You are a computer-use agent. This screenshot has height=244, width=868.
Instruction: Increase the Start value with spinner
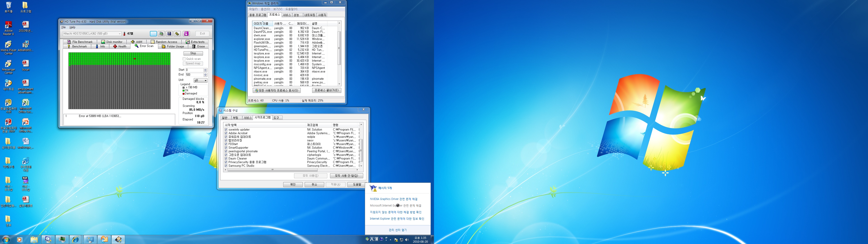tap(205, 69)
